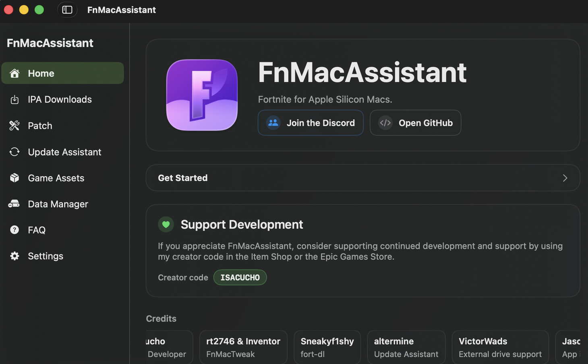Screen dimensions: 588x364
Task: Open the IPA Downloads section label
Action: point(60,99)
